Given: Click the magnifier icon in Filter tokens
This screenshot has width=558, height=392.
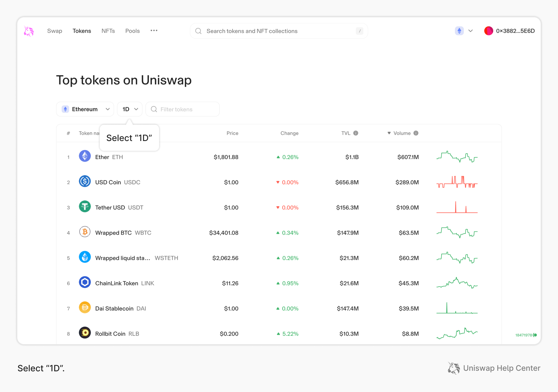Looking at the screenshot, I should tap(154, 109).
